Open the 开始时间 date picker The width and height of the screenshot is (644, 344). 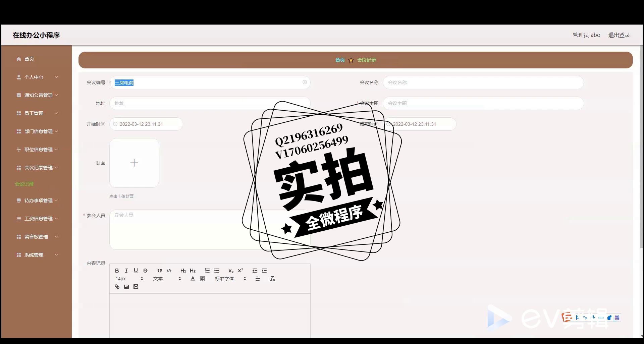(146, 124)
